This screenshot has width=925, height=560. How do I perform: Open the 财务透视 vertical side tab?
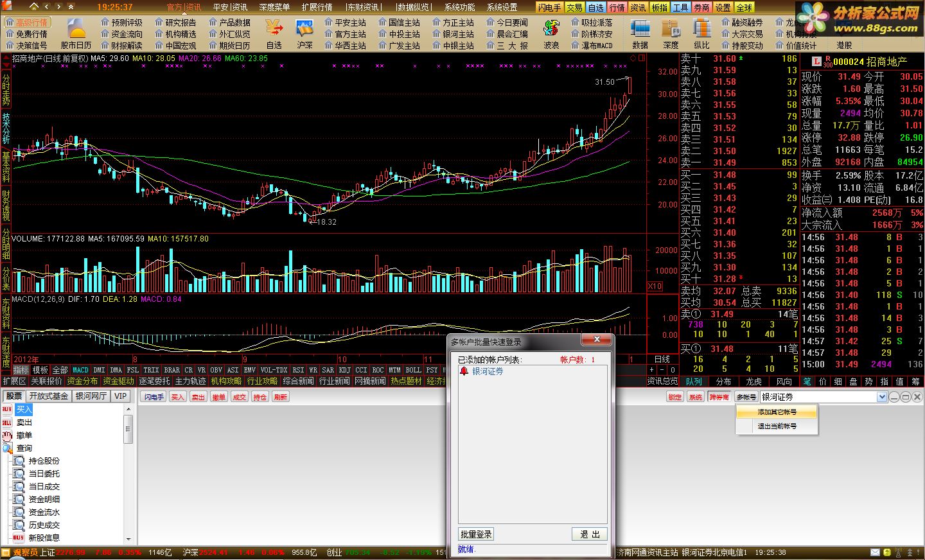[x=6, y=206]
